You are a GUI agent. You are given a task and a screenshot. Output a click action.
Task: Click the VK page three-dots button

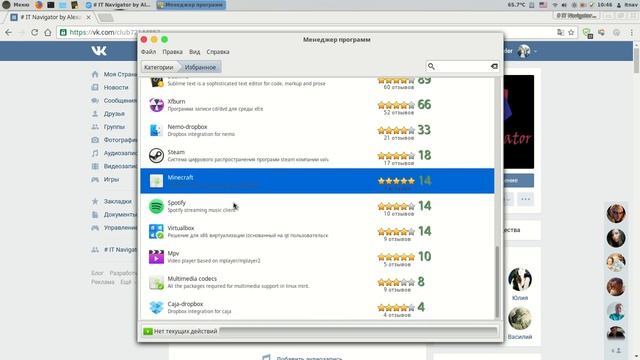(525, 199)
